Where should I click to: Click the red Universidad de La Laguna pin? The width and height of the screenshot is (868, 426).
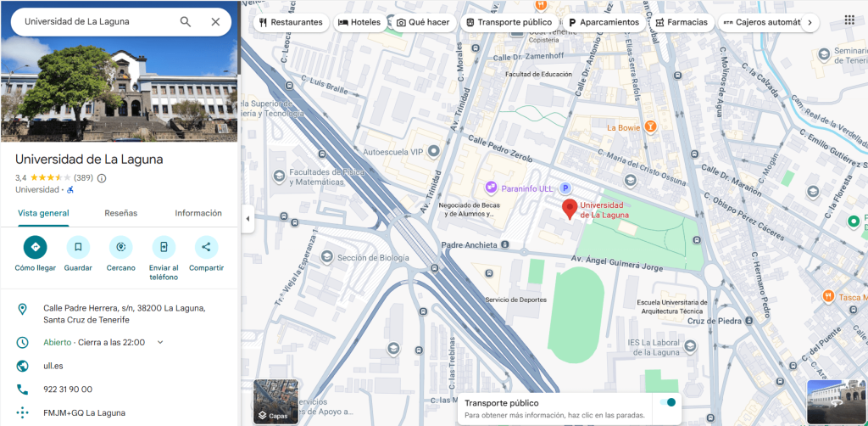pyautogui.click(x=570, y=210)
